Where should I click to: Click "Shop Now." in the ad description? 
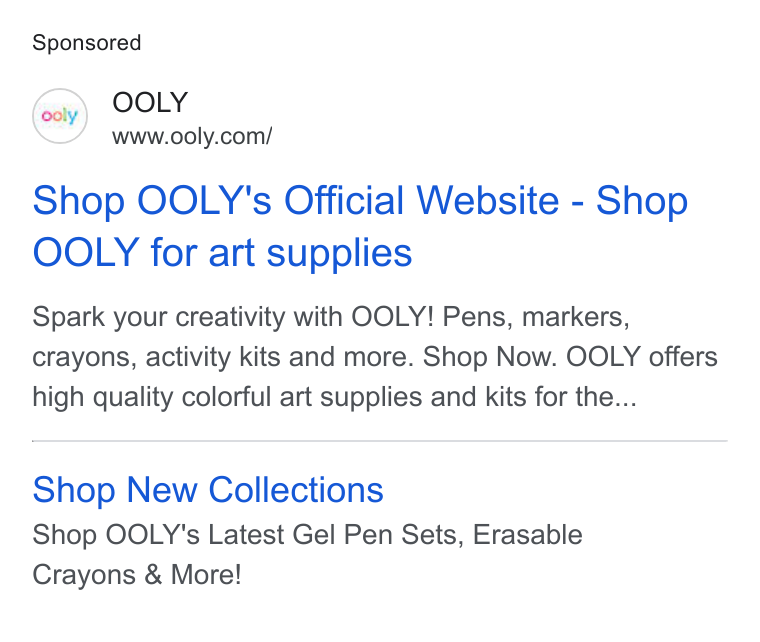pos(490,357)
